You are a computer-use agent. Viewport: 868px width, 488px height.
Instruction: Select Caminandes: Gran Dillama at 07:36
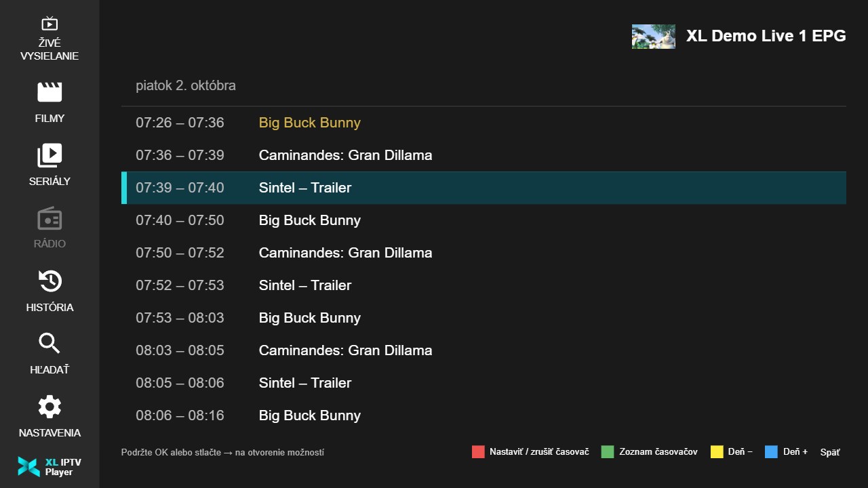(484, 155)
